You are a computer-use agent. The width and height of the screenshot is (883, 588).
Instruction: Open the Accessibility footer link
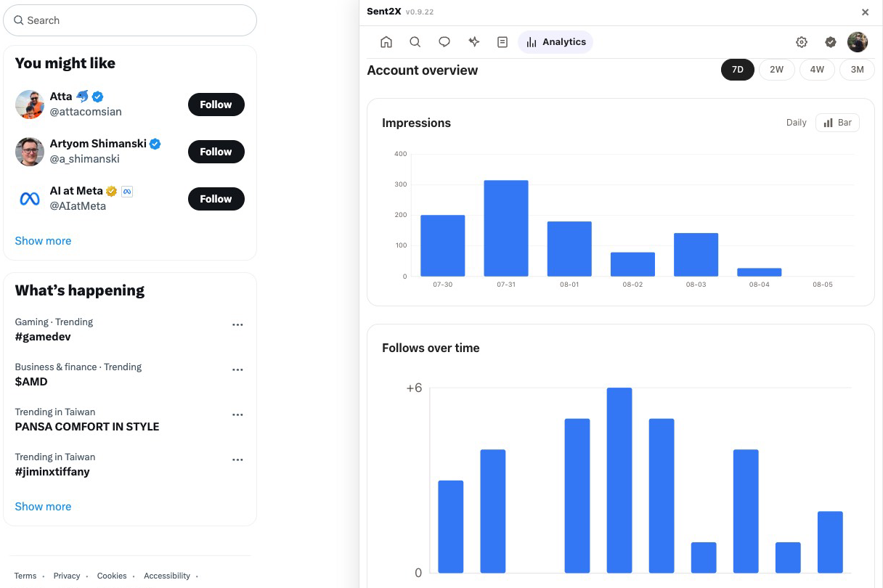pos(167,576)
